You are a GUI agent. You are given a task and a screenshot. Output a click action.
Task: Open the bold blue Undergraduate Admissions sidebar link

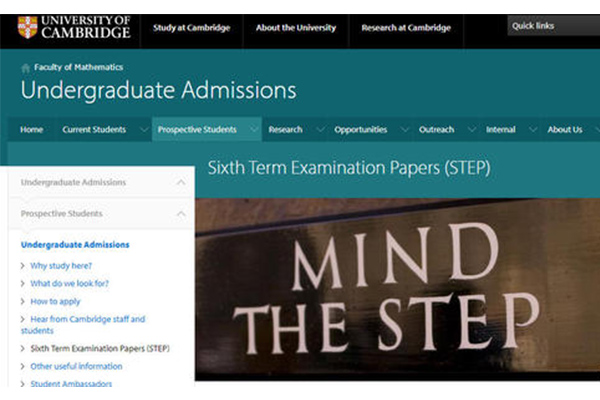[x=75, y=245]
